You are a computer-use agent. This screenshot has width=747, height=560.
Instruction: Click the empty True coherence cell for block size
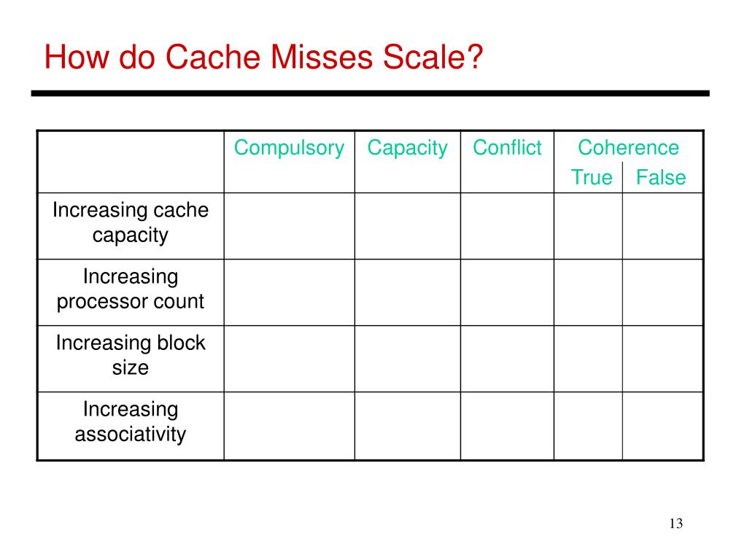pos(588,359)
